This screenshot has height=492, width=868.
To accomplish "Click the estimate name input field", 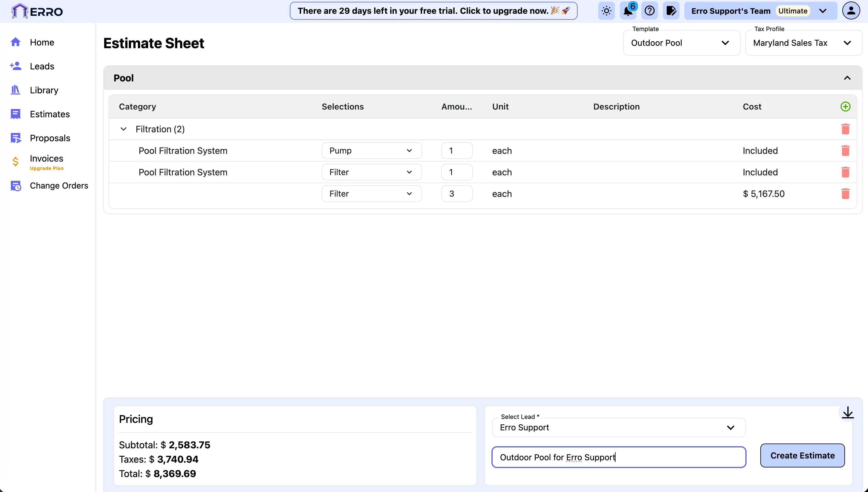I will pyautogui.click(x=618, y=457).
